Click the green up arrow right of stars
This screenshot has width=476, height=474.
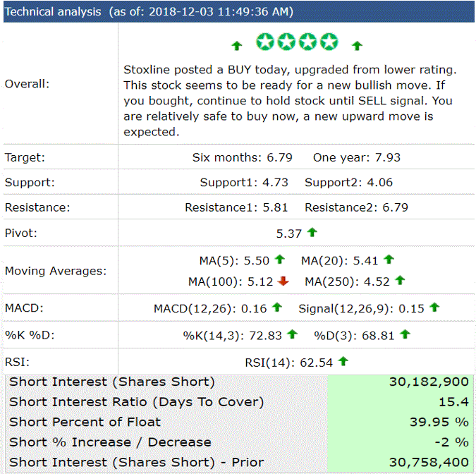click(x=357, y=46)
